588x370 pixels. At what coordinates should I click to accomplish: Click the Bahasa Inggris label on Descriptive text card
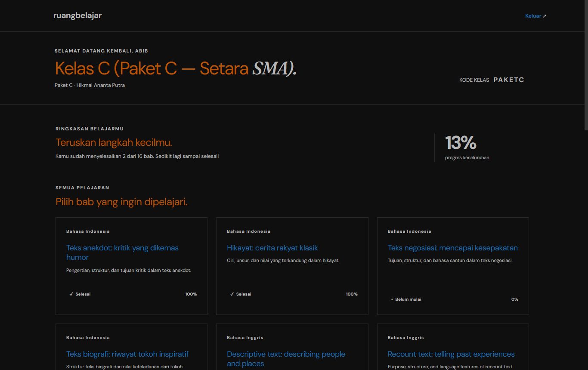click(x=245, y=338)
